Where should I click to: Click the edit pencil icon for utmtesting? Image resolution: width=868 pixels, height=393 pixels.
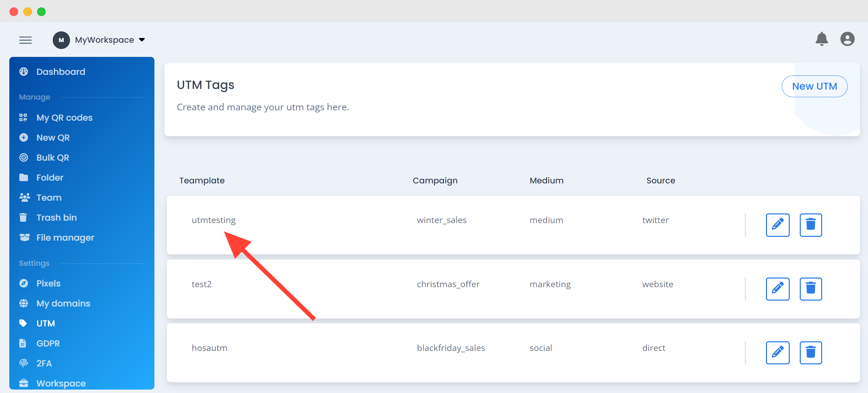click(x=778, y=225)
